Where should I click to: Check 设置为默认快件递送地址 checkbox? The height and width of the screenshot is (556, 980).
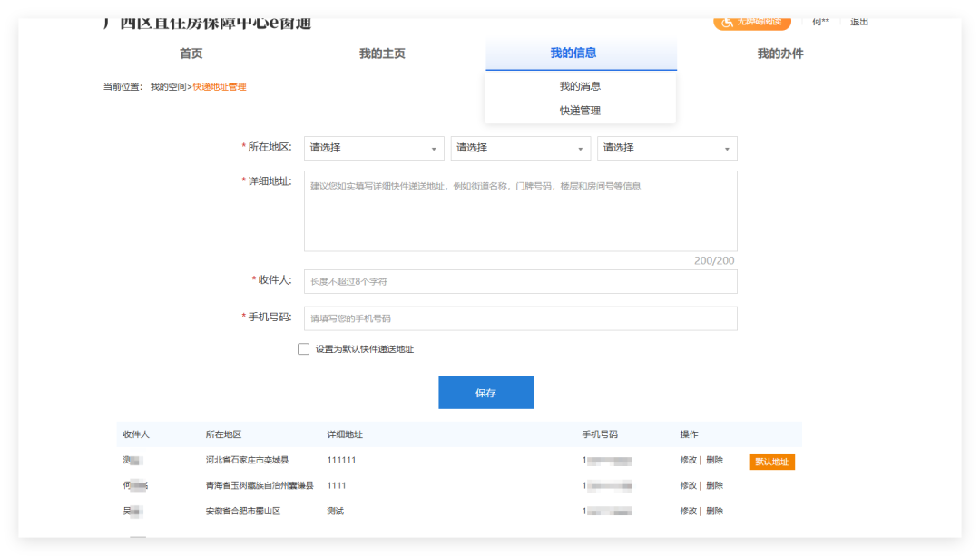[303, 349]
